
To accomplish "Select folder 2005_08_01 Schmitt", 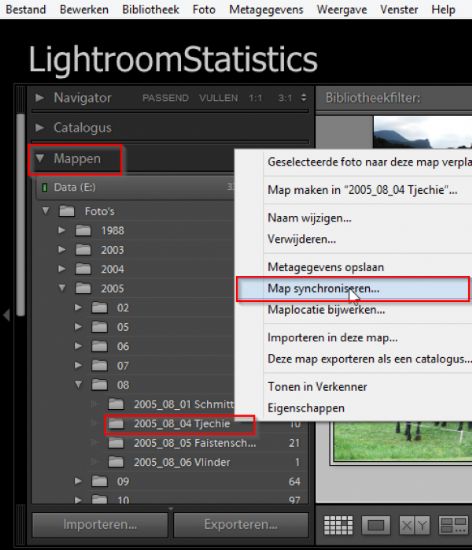I will [x=184, y=404].
